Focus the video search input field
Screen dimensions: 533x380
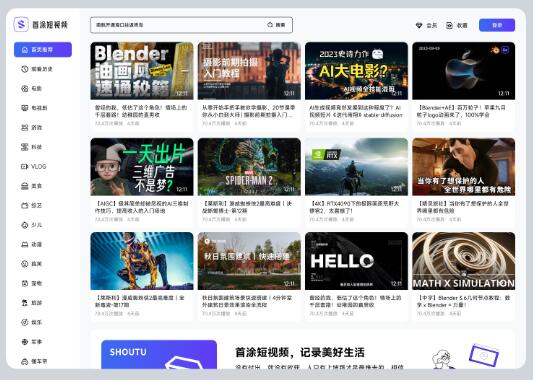click(191, 25)
